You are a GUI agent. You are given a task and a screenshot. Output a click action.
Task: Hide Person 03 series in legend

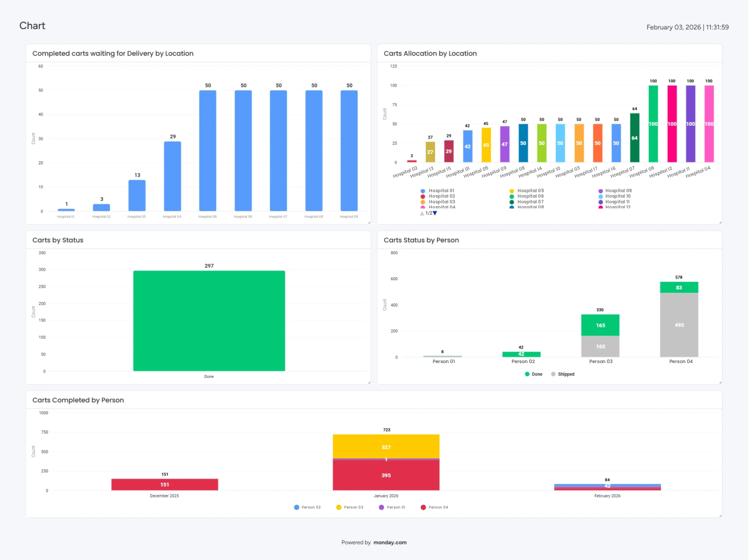pos(353,507)
